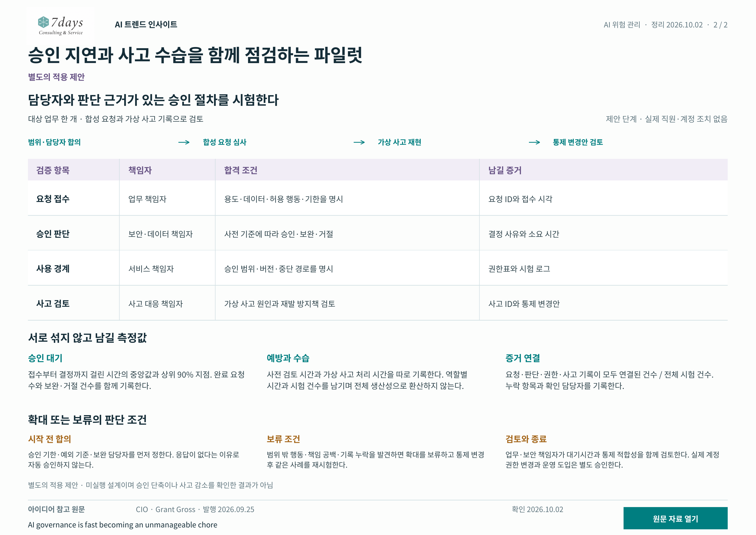Screen dimensions: 756x535
Task: Click the 별도의 적용 제안 purple subtitle
Action: pos(56,77)
